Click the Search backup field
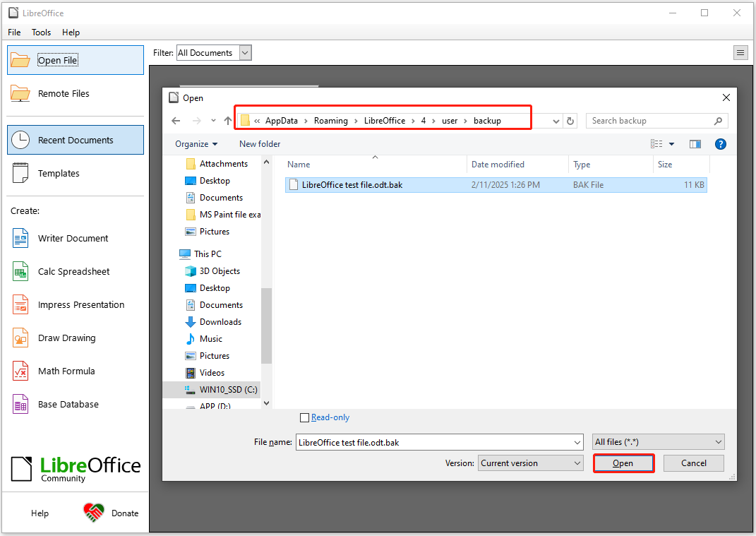The width and height of the screenshot is (756, 536). coord(649,121)
